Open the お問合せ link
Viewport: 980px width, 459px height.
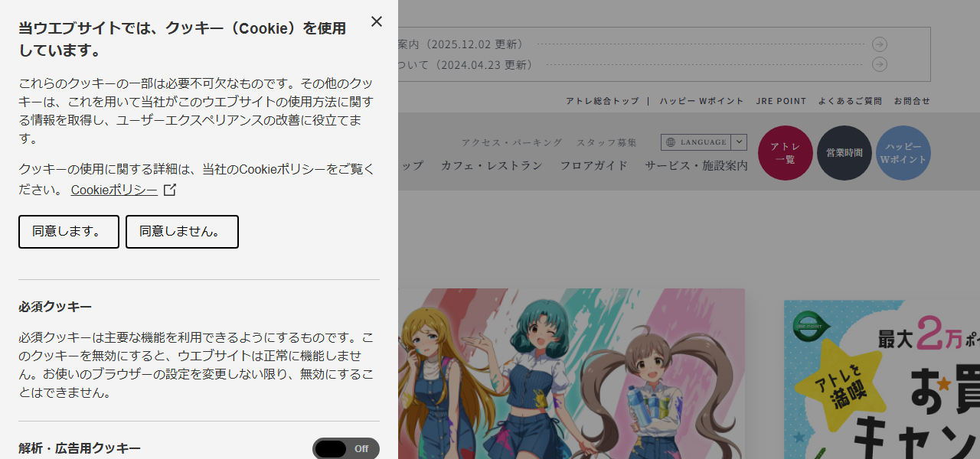click(913, 101)
